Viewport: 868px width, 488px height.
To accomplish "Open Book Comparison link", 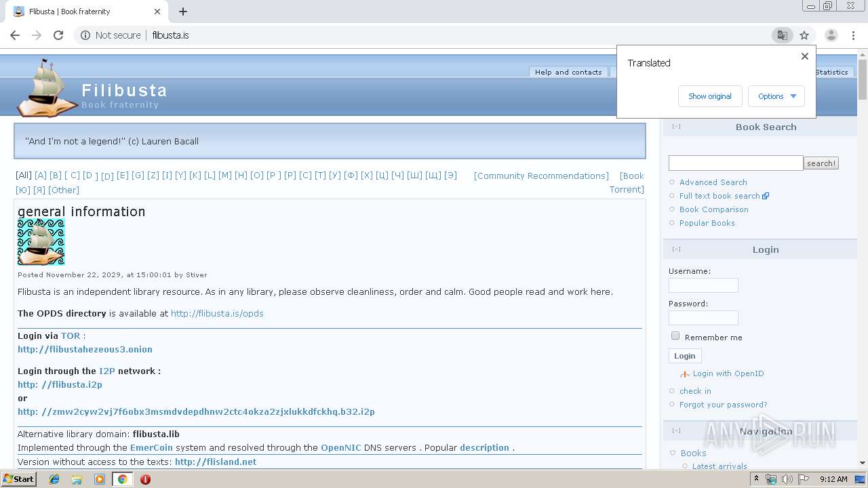I will (x=714, y=209).
